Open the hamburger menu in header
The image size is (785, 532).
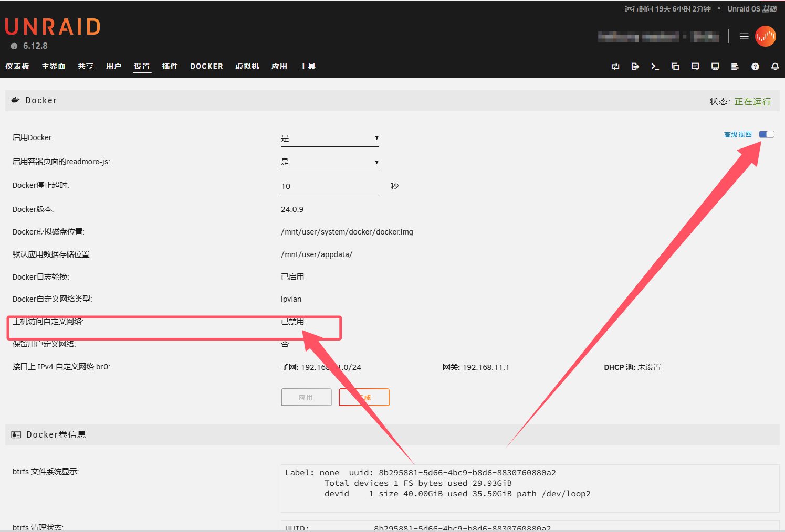pos(744,36)
